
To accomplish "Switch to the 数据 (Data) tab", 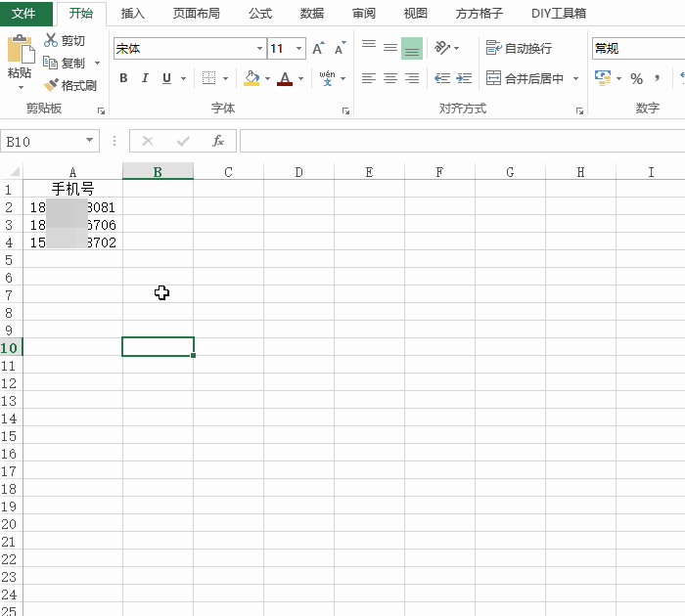I will click(x=312, y=14).
